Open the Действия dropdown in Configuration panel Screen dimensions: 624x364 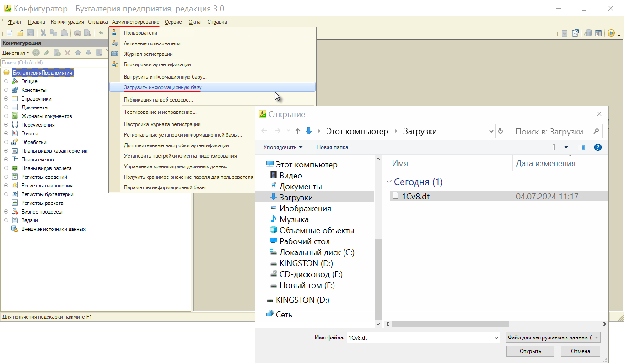(16, 53)
